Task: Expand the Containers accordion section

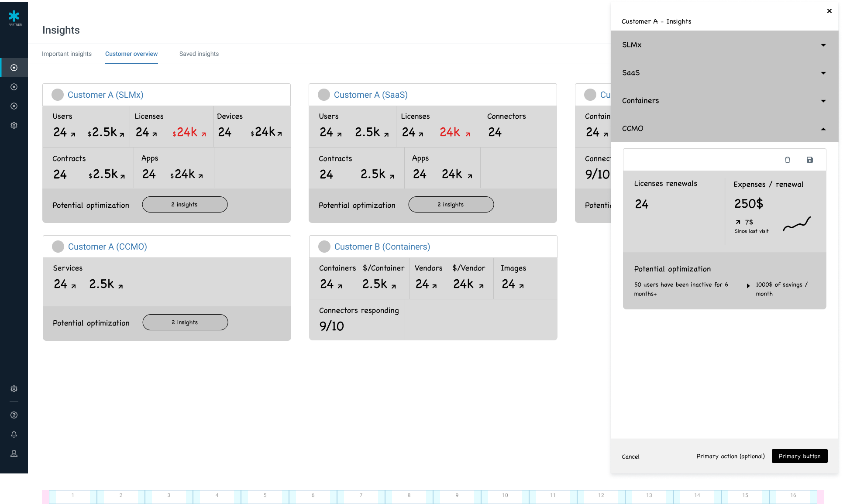Action: click(725, 100)
